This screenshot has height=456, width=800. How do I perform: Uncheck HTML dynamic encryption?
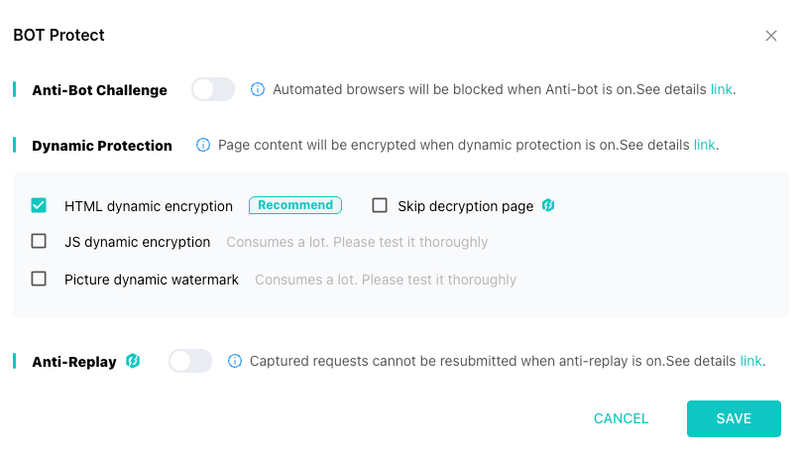pyautogui.click(x=39, y=206)
